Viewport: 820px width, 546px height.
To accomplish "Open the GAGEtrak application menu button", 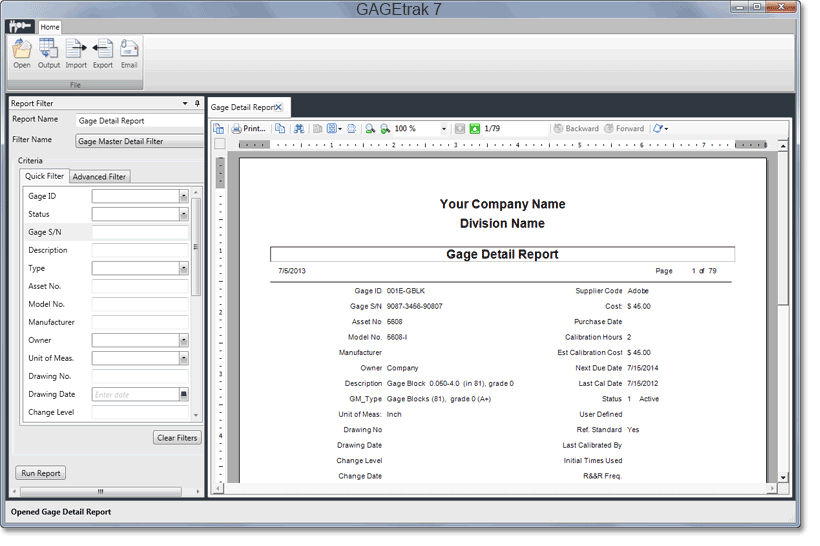I will [20, 26].
